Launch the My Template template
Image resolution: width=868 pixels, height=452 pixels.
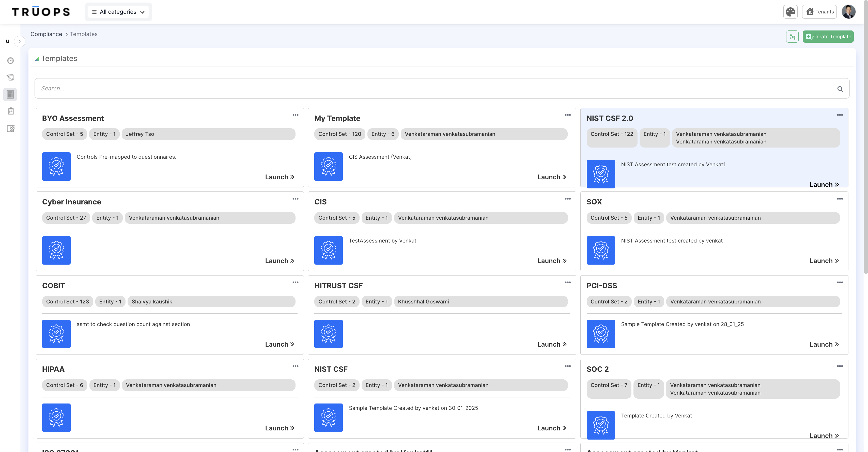[552, 177]
